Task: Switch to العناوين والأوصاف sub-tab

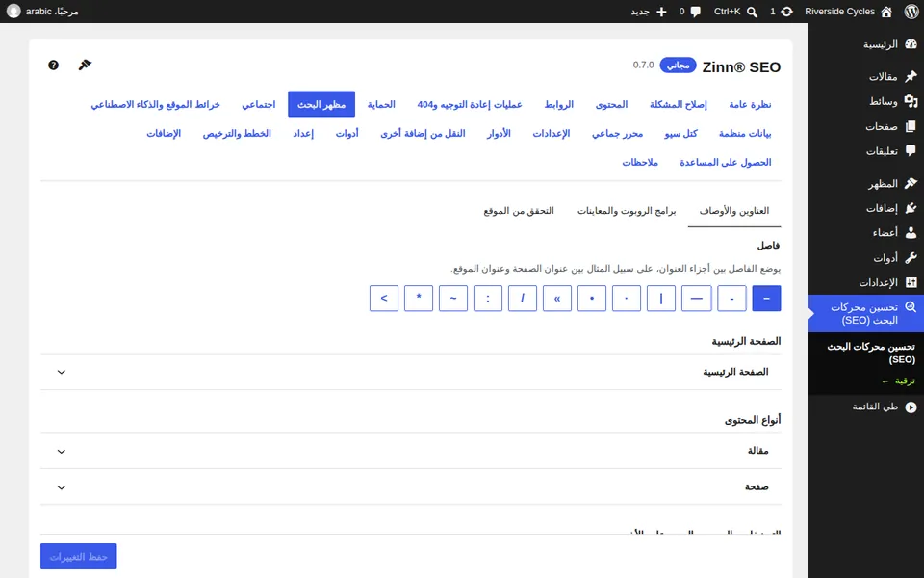Action: 734,211
